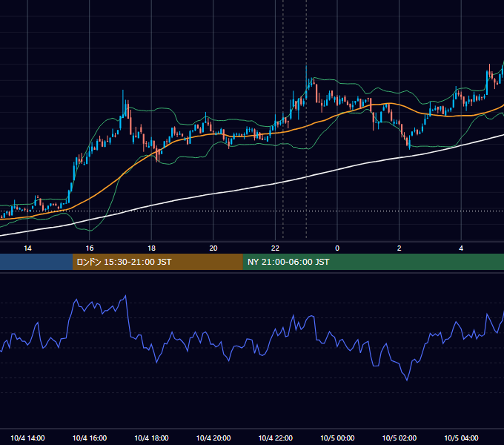
Task: Click the 10/4 16:00 date label
Action: [x=90, y=438]
